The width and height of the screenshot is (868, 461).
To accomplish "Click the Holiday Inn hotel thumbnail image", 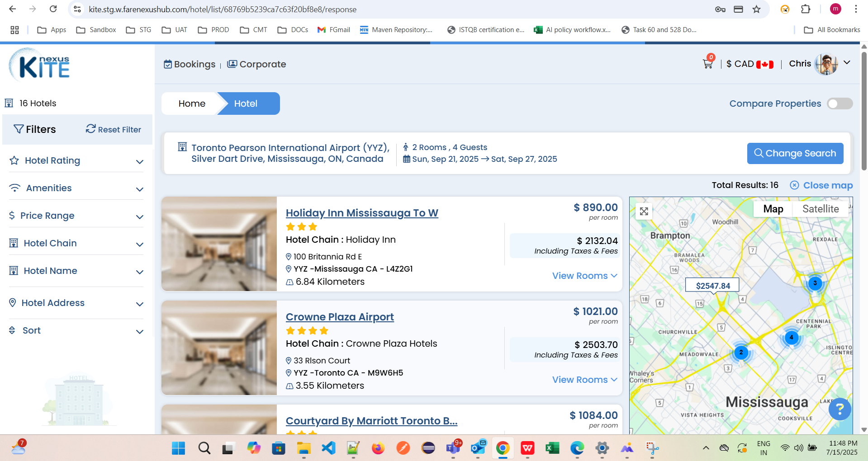I will pos(219,244).
